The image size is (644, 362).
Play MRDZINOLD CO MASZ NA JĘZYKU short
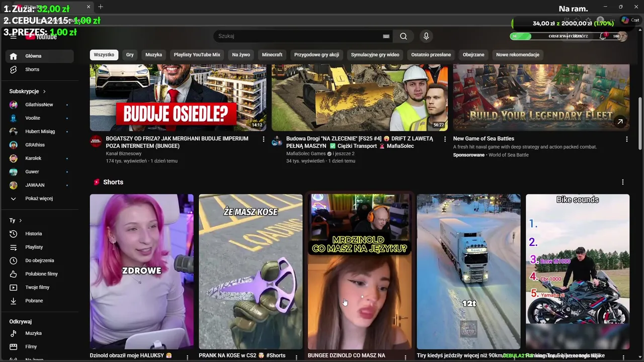[x=360, y=271]
